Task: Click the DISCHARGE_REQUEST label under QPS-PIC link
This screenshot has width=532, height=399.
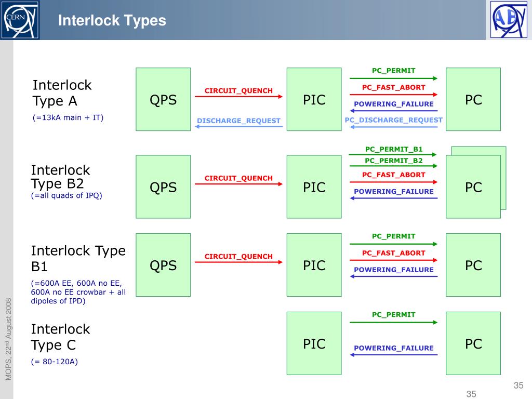Action: 238,121
